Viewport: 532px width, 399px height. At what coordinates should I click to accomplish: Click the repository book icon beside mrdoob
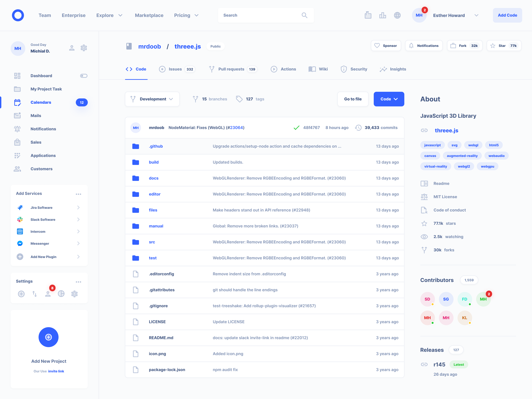[129, 46]
